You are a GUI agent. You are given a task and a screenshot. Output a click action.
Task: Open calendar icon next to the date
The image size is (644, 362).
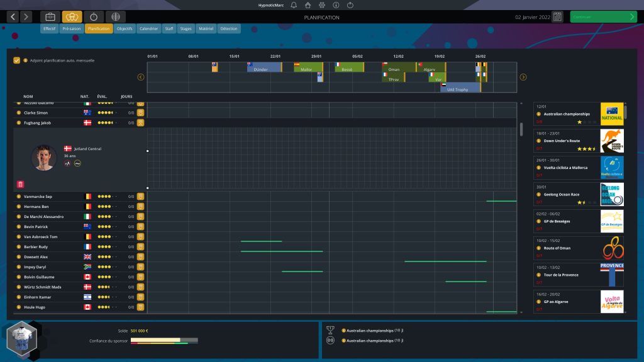coord(557,17)
